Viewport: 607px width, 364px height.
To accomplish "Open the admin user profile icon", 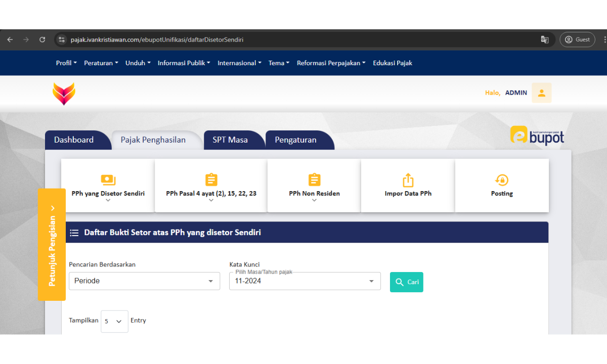I will (541, 93).
